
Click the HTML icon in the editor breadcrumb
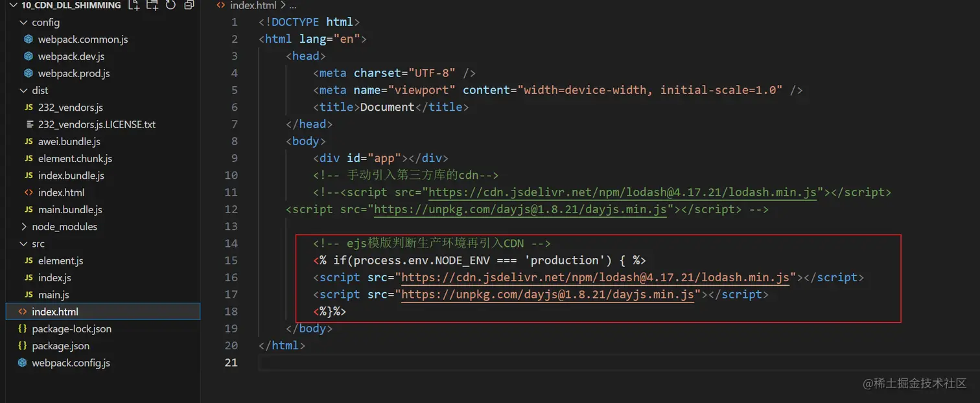220,5
